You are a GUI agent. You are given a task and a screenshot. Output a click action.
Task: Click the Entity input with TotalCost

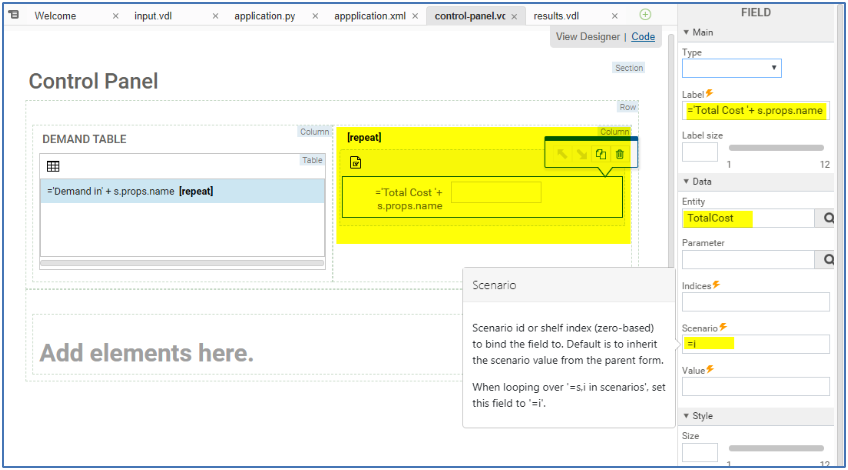point(748,218)
